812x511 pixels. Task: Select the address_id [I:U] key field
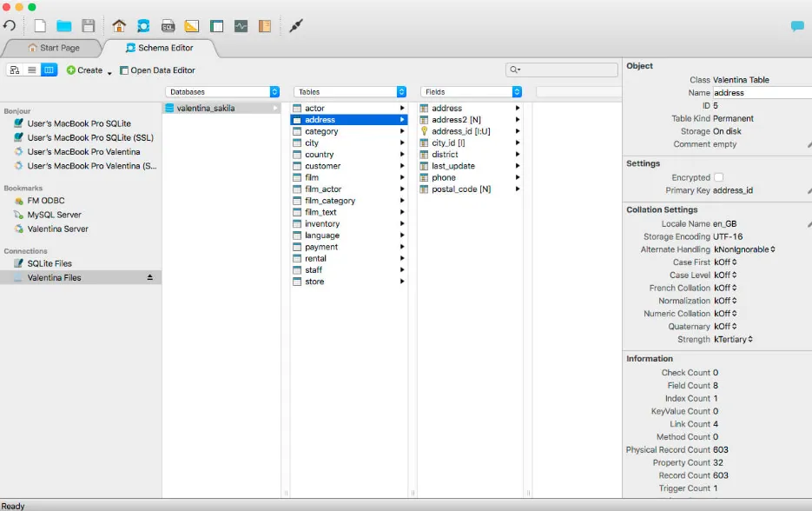470,131
